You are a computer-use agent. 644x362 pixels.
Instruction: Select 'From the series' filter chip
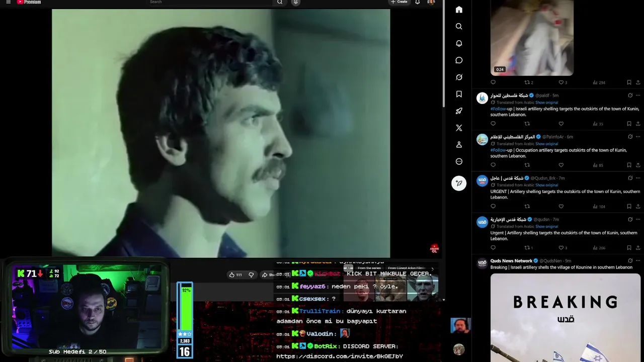click(369, 268)
